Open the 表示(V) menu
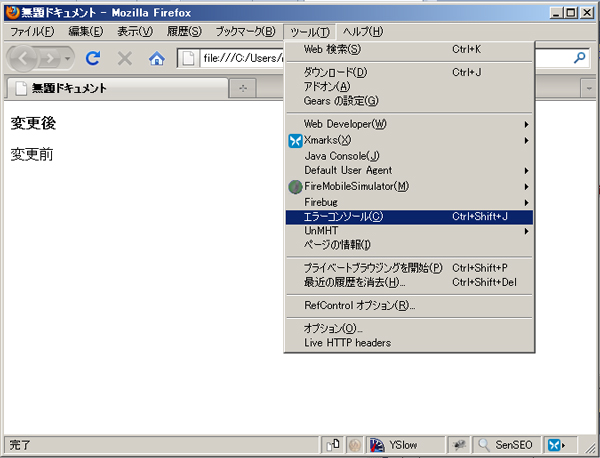The width and height of the screenshot is (600, 458). (135, 31)
